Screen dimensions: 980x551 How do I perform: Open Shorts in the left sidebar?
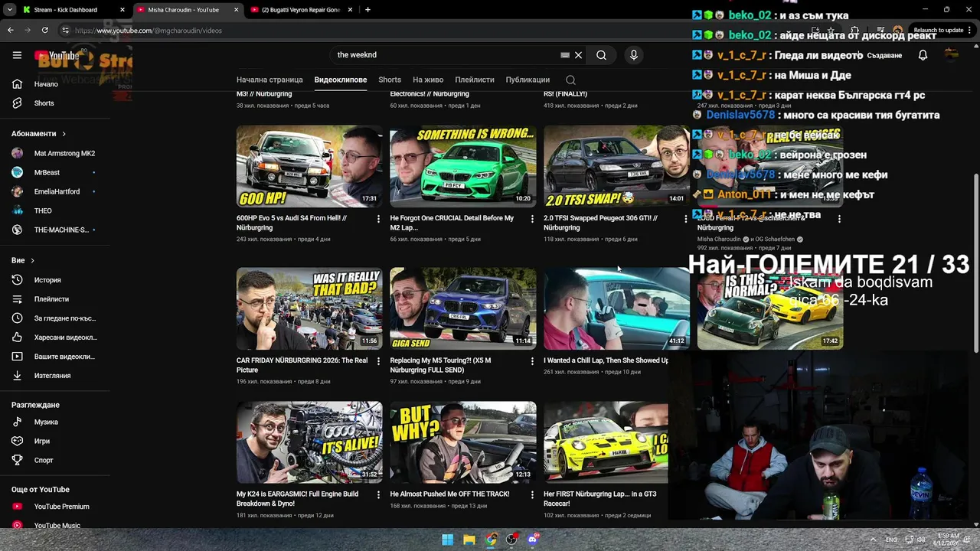(44, 103)
